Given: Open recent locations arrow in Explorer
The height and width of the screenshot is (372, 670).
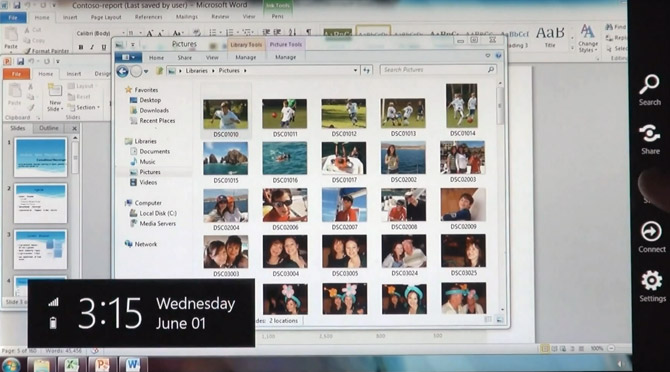Looking at the screenshot, I should 146,72.
